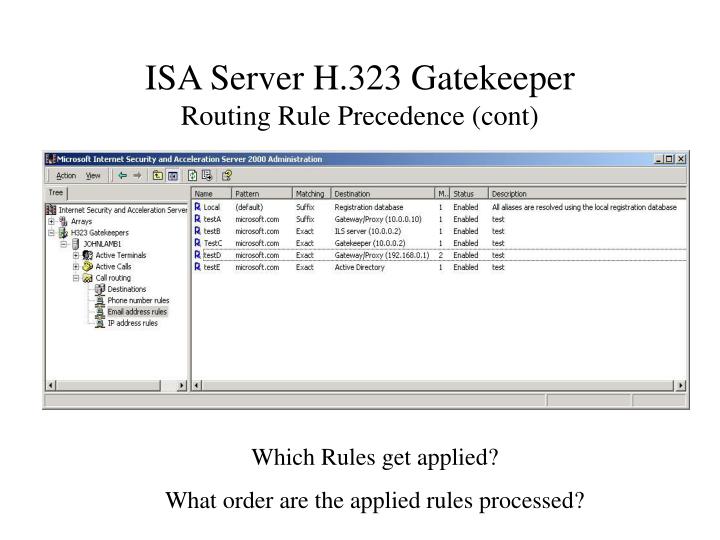Click the R icon of rule testA
This screenshot has width=720, height=540.
[197, 219]
